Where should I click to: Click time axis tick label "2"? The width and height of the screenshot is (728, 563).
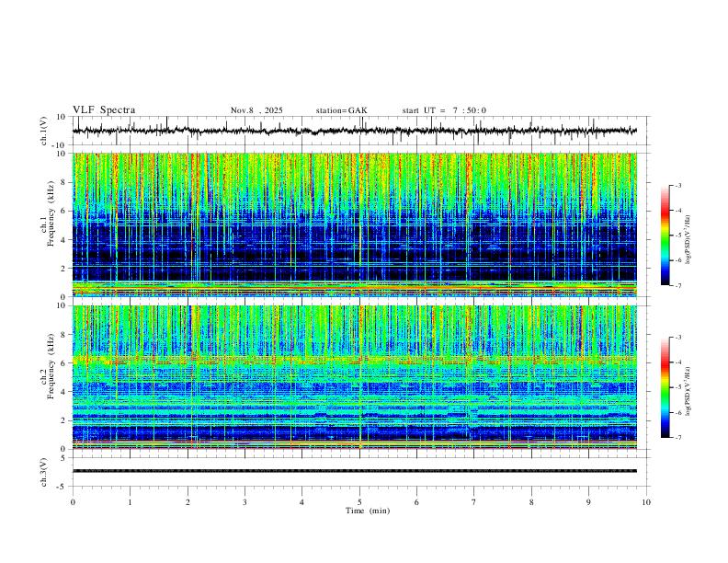point(188,502)
